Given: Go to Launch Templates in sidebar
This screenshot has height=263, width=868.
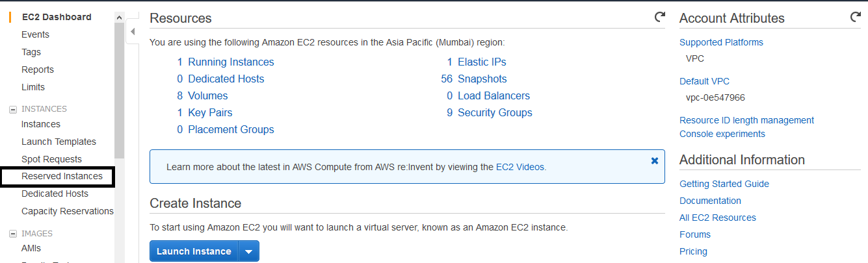Looking at the screenshot, I should 59,142.
